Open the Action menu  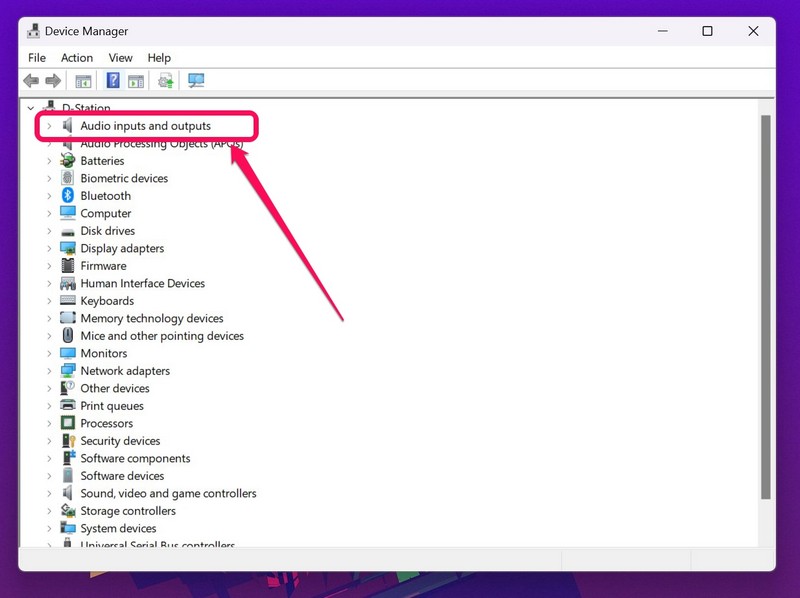click(x=77, y=58)
